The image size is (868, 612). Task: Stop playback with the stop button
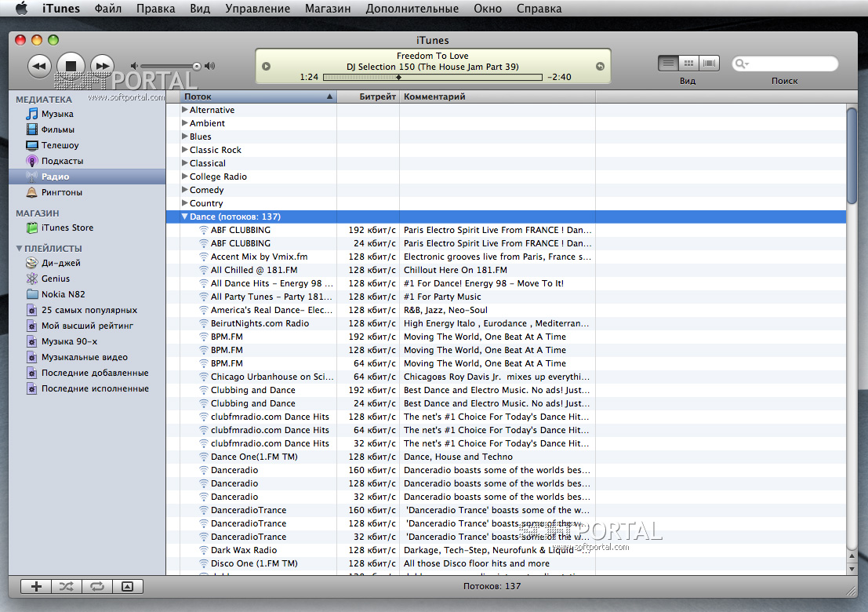(71, 65)
